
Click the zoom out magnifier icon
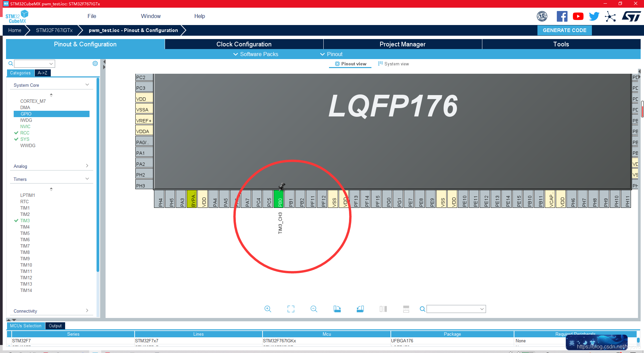click(x=314, y=309)
